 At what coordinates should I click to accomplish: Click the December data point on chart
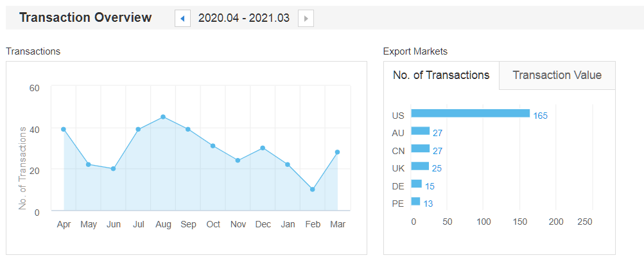263,148
